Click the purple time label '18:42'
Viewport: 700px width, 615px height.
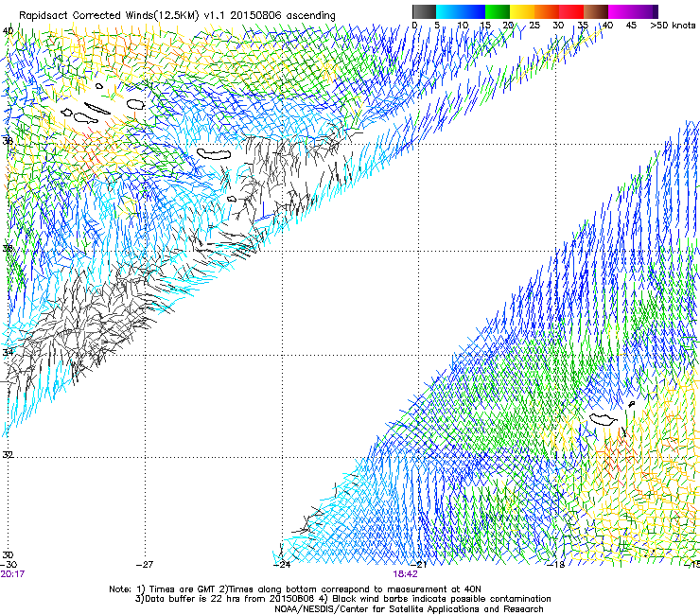(x=406, y=574)
